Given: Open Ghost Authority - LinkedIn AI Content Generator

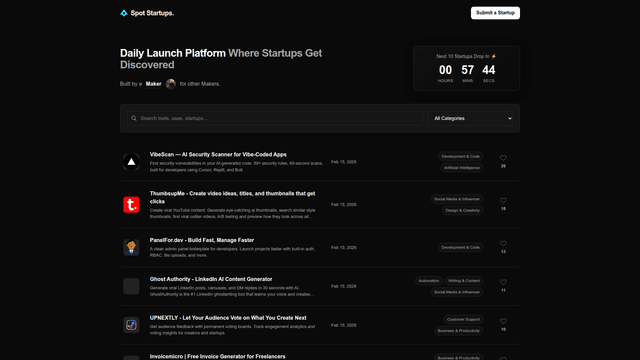Looking at the screenshot, I should 211,279.
